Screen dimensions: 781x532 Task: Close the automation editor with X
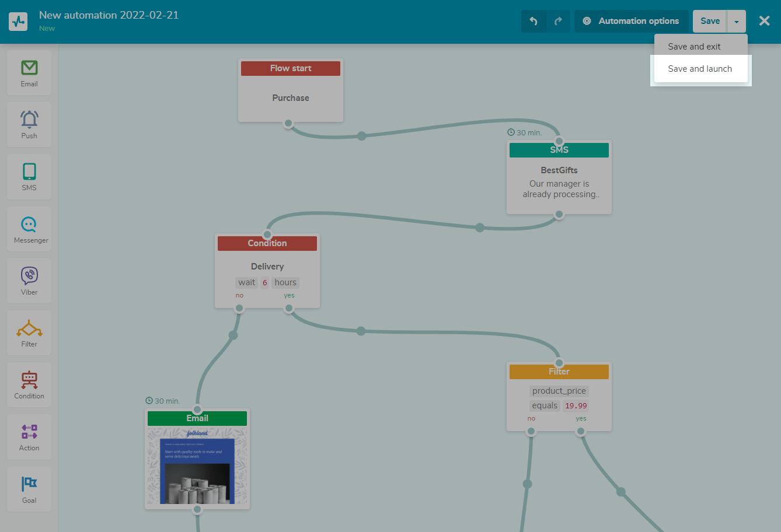[764, 21]
